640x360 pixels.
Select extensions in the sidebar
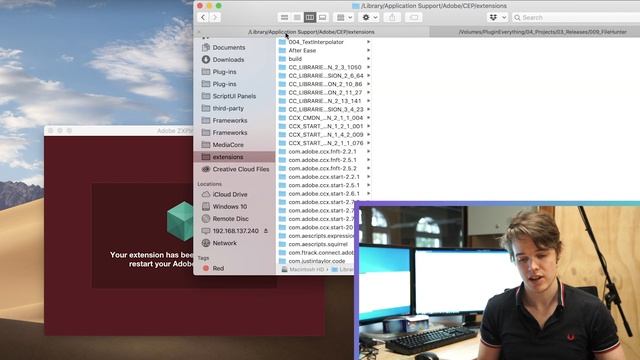[x=235, y=157]
